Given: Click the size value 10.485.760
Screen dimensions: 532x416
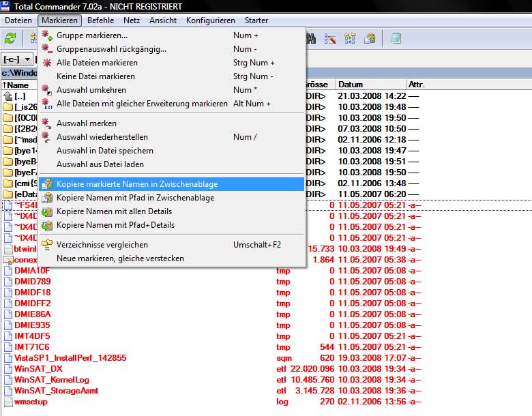Looking at the screenshot, I should pyautogui.click(x=312, y=380).
